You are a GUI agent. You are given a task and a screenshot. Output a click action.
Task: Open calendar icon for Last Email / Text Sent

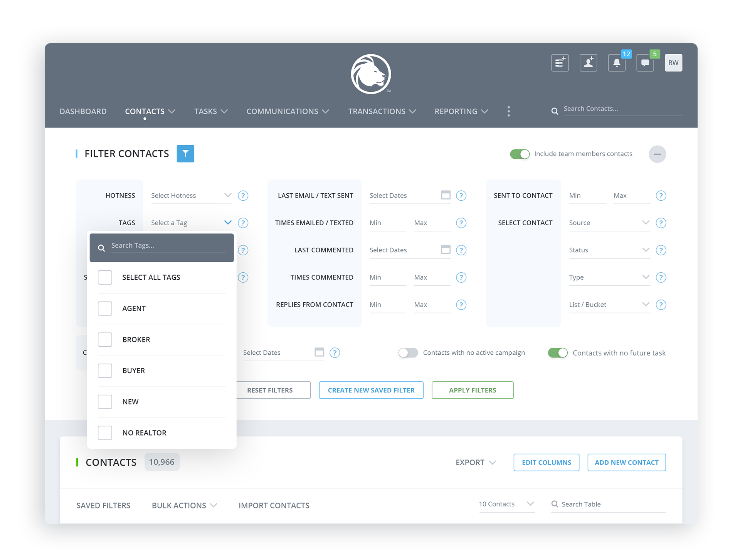[446, 195]
